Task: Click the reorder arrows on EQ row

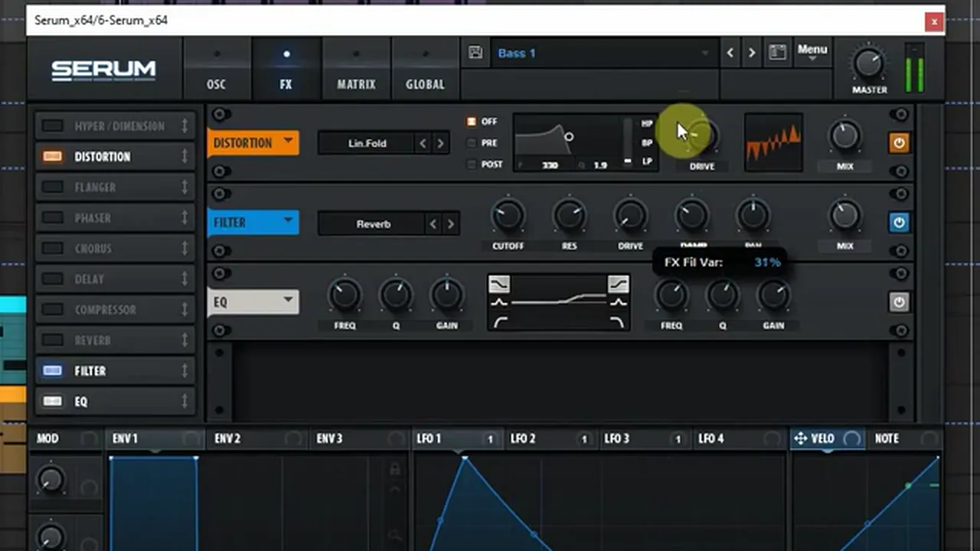Action: (185, 402)
